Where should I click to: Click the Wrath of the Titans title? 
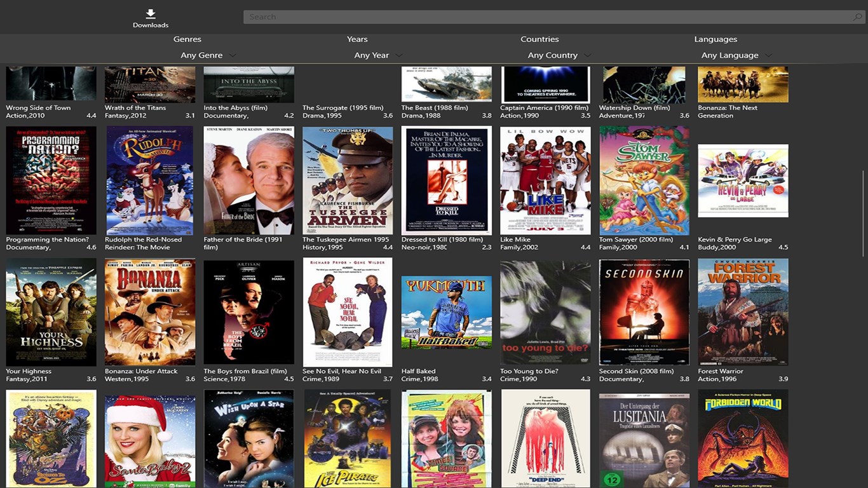[135, 108]
